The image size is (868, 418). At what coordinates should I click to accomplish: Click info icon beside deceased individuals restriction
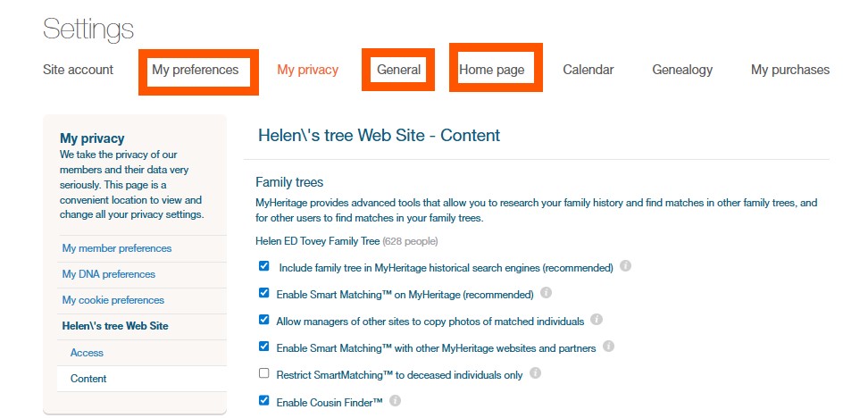536,373
